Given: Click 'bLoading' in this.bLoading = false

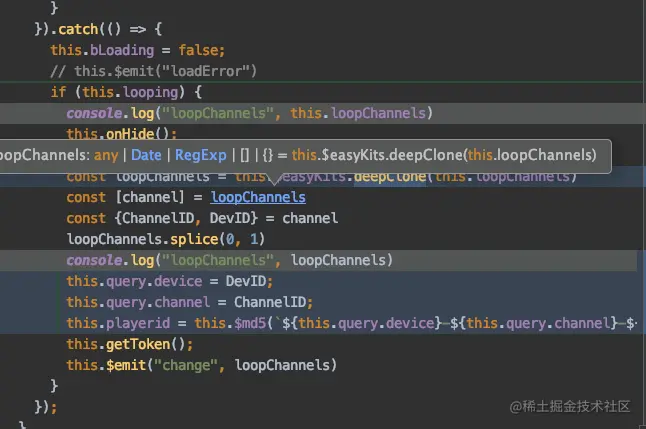Looking at the screenshot, I should coord(122,50).
